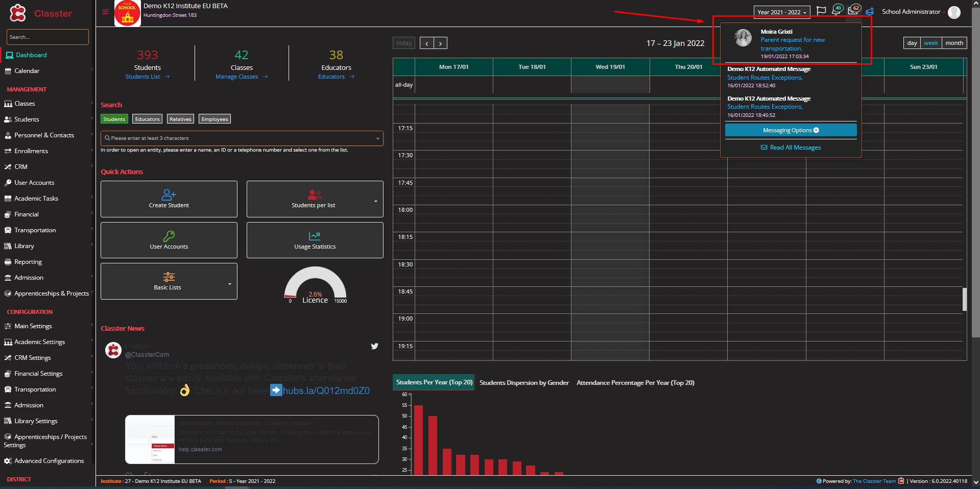Select the Employees search filter
The image size is (980, 489).
(x=214, y=119)
